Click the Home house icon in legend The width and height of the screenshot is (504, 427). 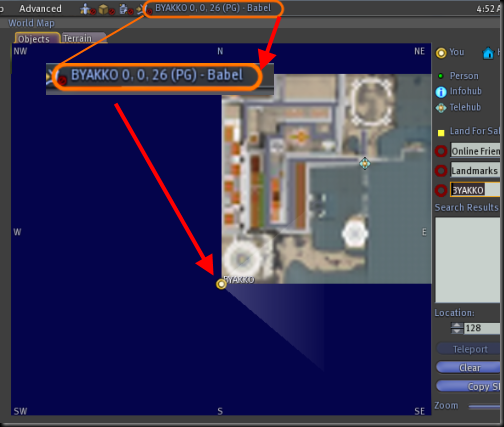(488, 53)
